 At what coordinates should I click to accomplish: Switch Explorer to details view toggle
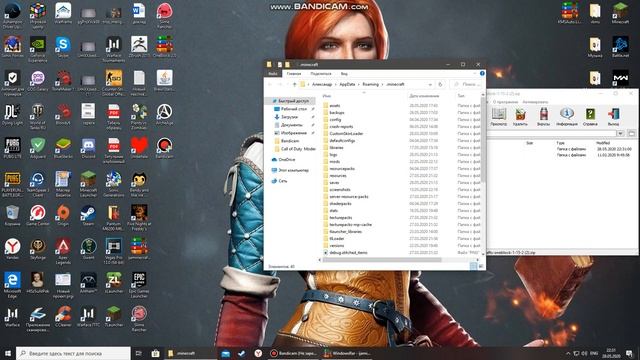pyautogui.click(x=473, y=267)
